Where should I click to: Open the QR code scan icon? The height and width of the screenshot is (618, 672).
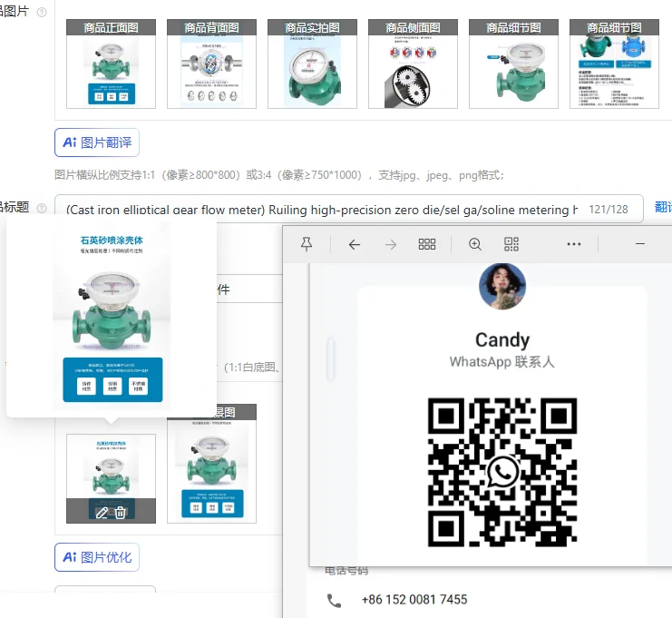[x=511, y=244]
